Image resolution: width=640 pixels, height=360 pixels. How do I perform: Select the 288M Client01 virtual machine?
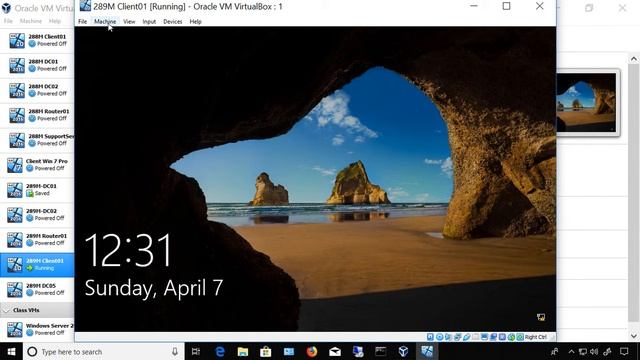coord(37,40)
